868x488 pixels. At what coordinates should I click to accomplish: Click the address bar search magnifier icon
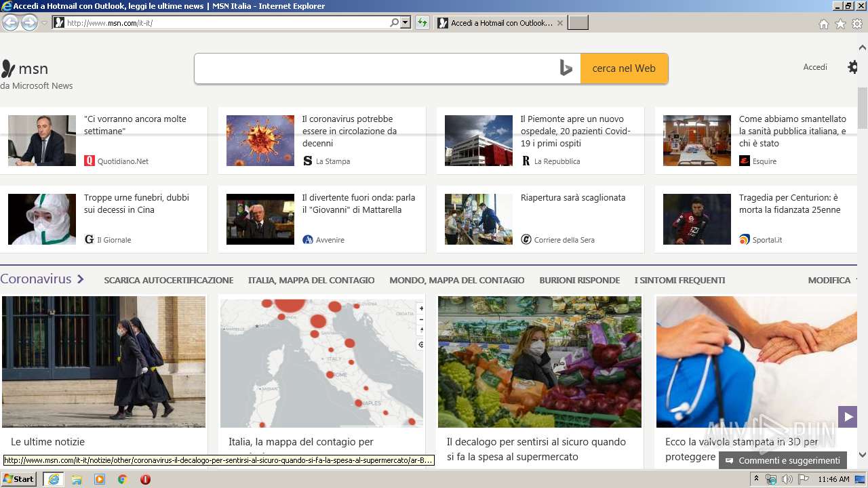(394, 23)
